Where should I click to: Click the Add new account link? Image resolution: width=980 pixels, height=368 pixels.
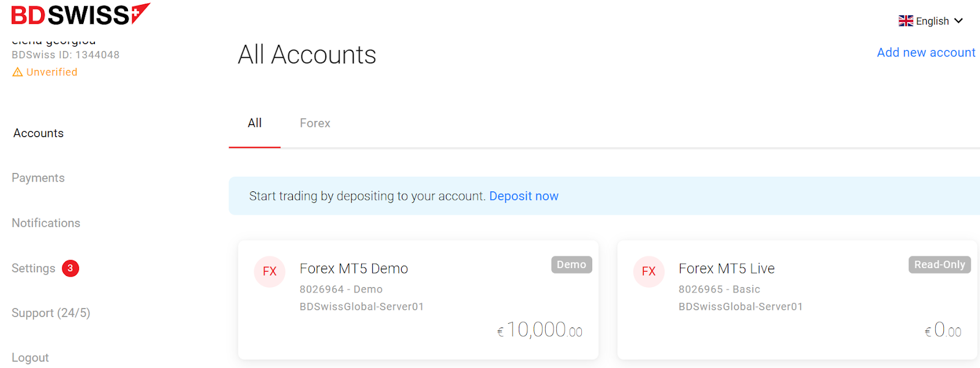click(x=925, y=53)
